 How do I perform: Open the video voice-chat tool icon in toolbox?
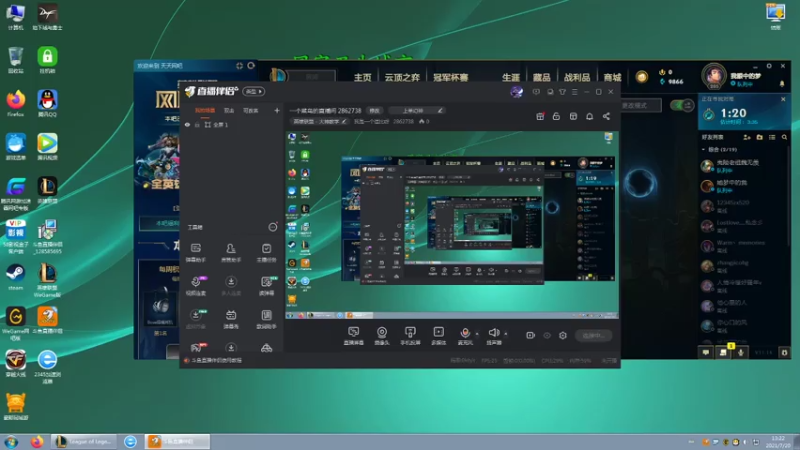[x=196, y=285]
